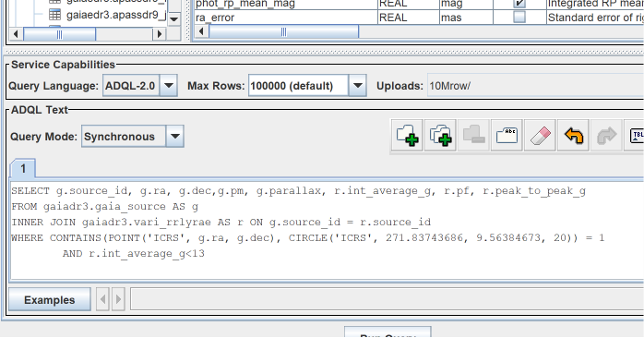Click the REAL type cell for phot_rp_mean_mag

click(408, 4)
